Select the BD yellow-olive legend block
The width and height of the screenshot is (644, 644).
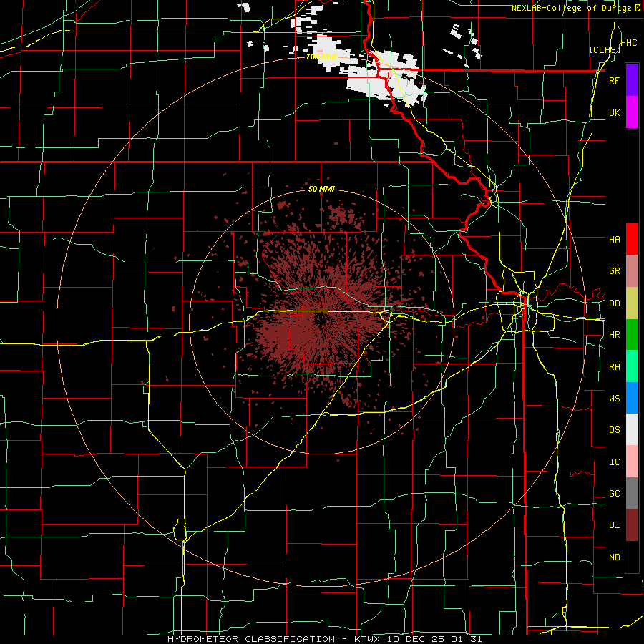[x=632, y=303]
